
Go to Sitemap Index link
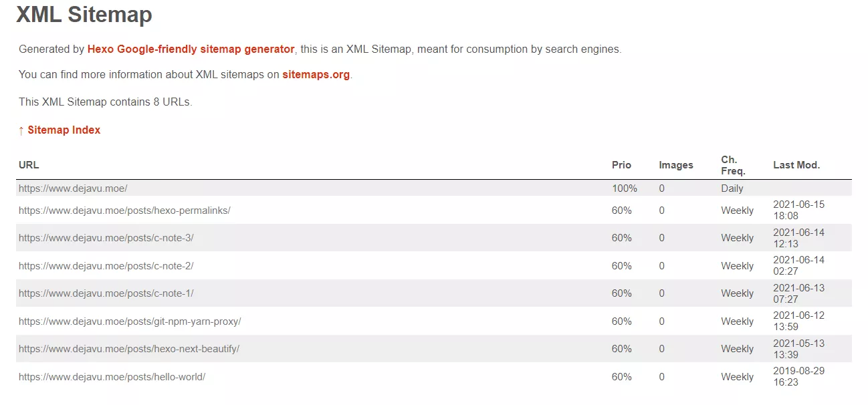click(64, 130)
